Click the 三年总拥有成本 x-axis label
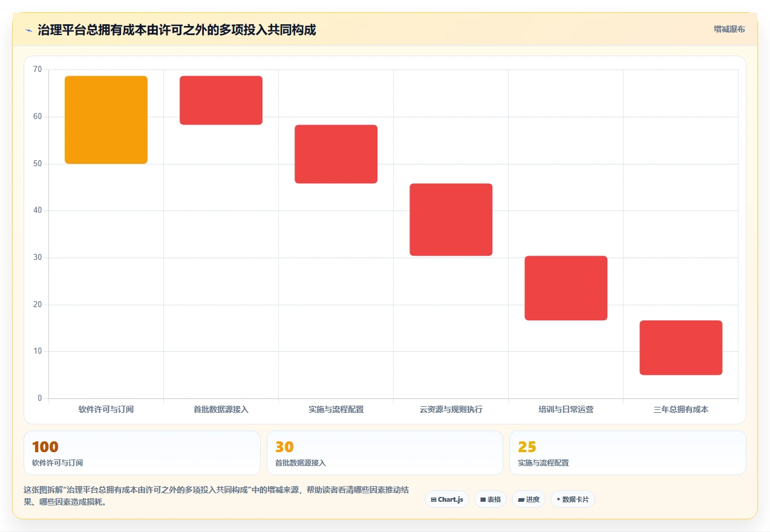The image size is (770, 532). [x=680, y=409]
